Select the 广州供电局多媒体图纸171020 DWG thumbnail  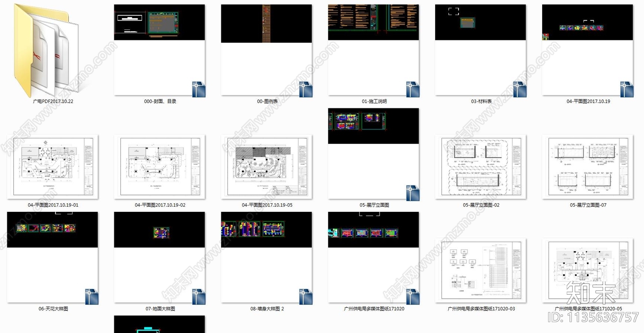tap(374, 258)
